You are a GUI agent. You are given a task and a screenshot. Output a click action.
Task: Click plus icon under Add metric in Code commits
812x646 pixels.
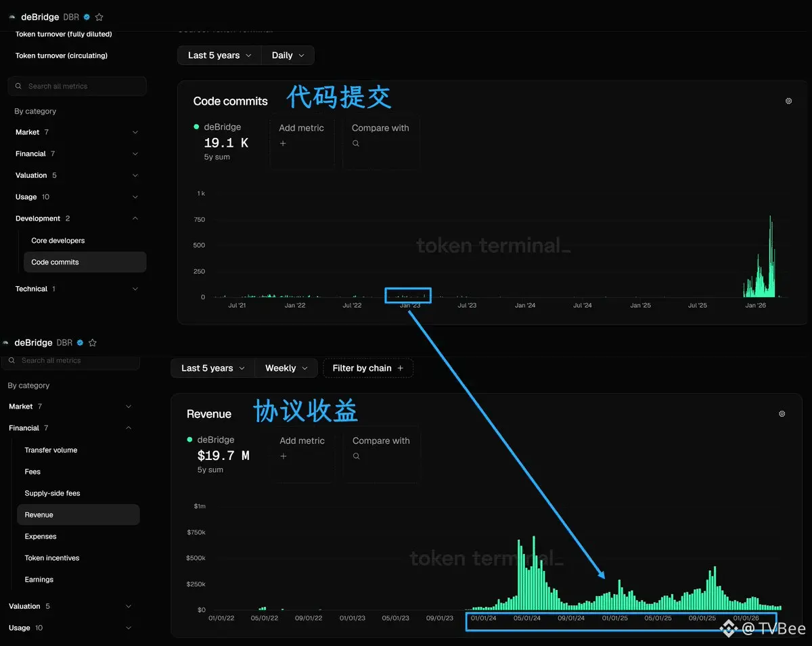click(283, 143)
